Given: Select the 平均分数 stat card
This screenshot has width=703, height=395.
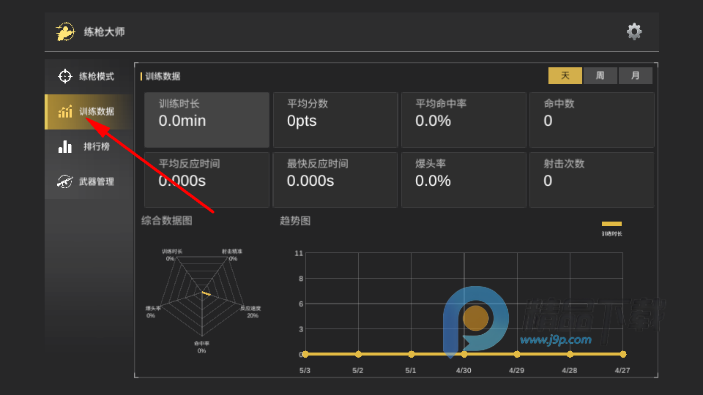Looking at the screenshot, I should [x=335, y=120].
